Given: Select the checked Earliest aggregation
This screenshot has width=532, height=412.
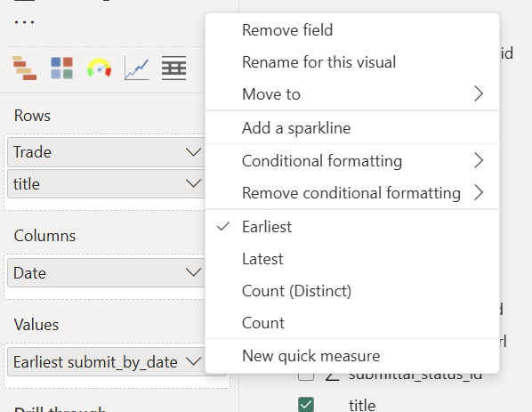Looking at the screenshot, I should click(352, 226).
